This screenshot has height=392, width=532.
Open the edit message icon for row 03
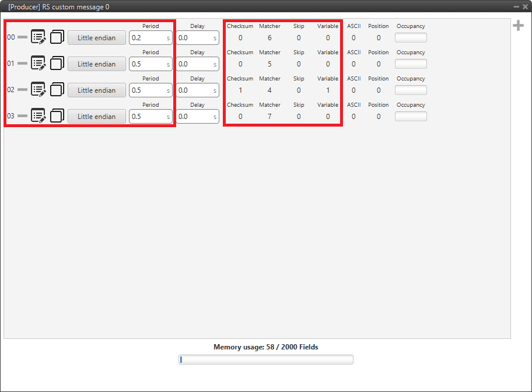click(38, 116)
